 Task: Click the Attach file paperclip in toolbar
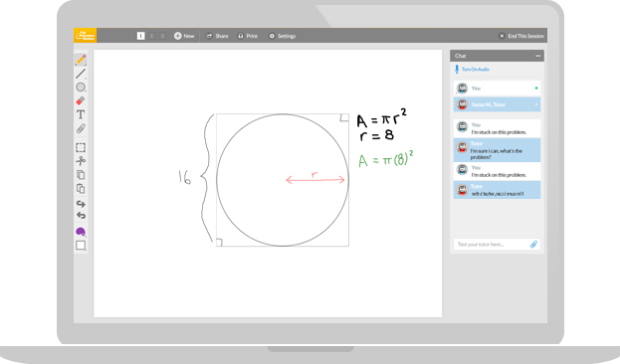point(81,128)
